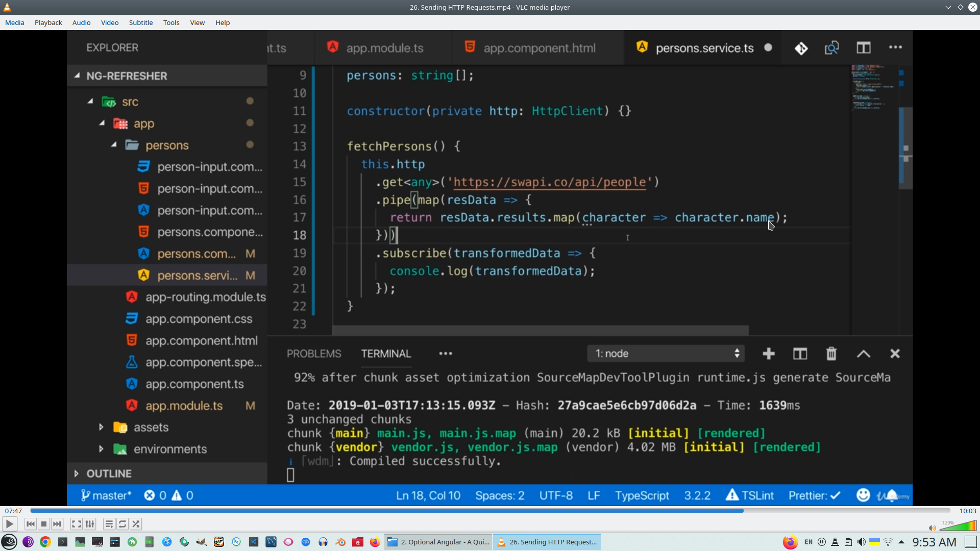The image size is (980, 551).
Task: Click the system tray volume icon
Action: point(861,542)
